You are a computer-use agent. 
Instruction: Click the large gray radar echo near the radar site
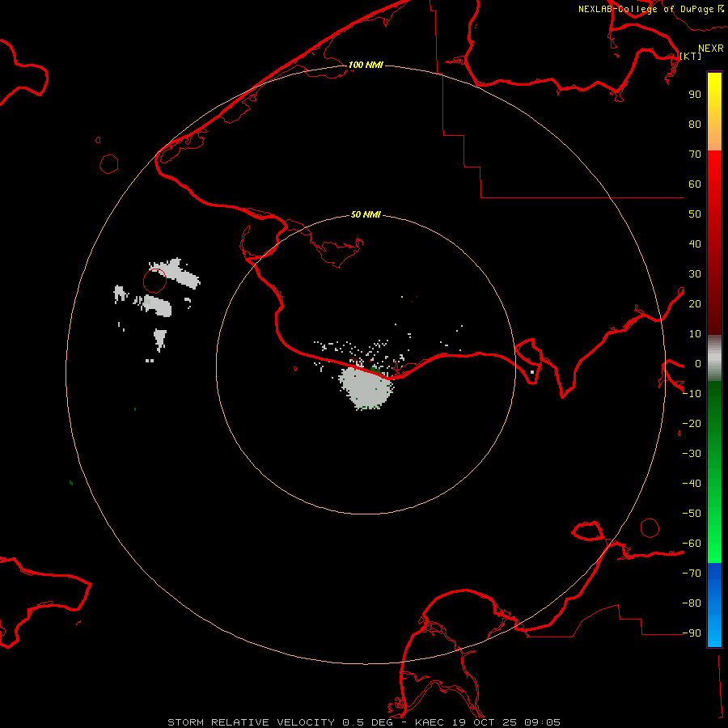click(x=366, y=387)
